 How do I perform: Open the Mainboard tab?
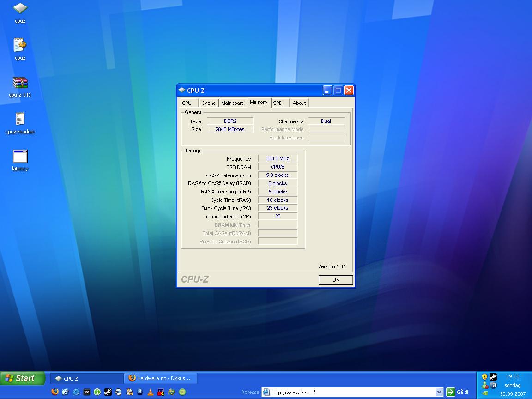233,103
